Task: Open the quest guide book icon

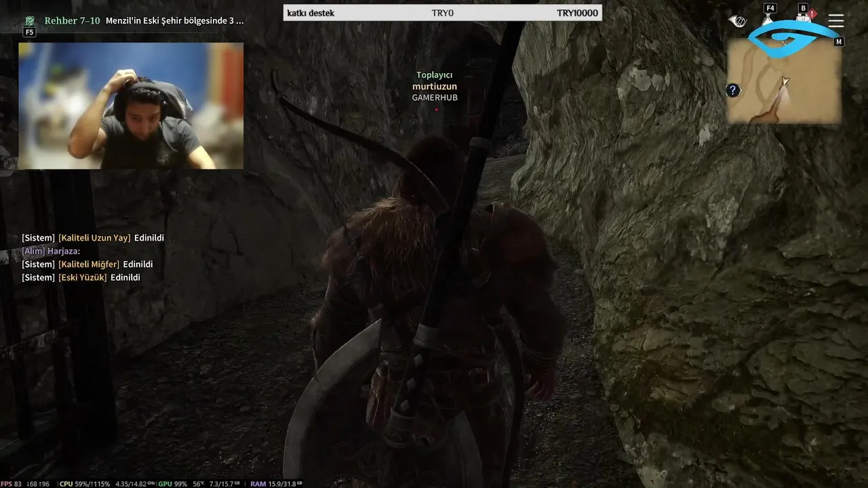Action: pyautogui.click(x=30, y=20)
